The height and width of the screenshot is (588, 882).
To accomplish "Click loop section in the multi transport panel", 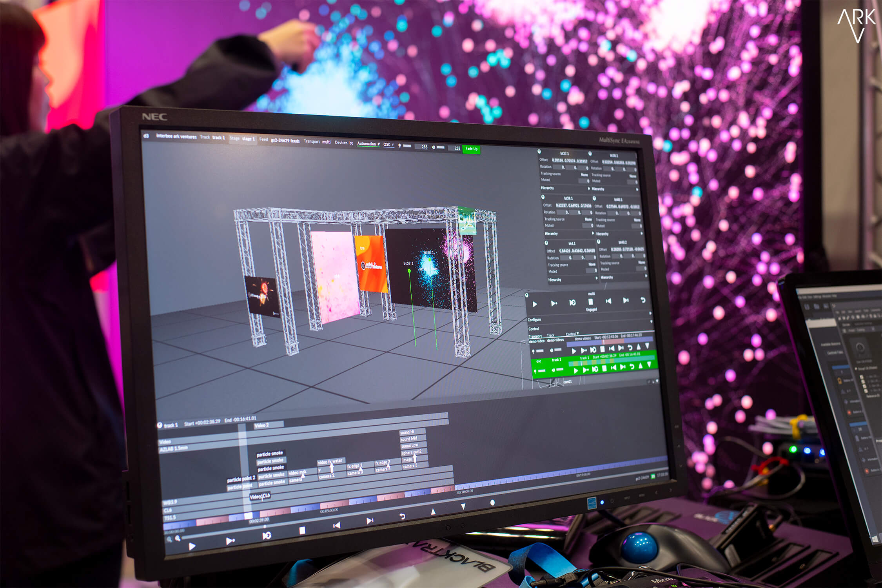I will (x=572, y=303).
